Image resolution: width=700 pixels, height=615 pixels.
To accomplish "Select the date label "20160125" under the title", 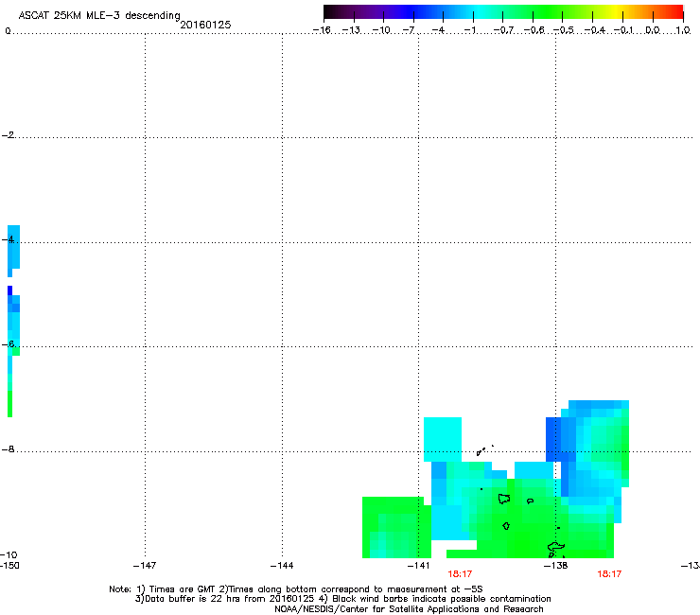I will (x=205, y=25).
